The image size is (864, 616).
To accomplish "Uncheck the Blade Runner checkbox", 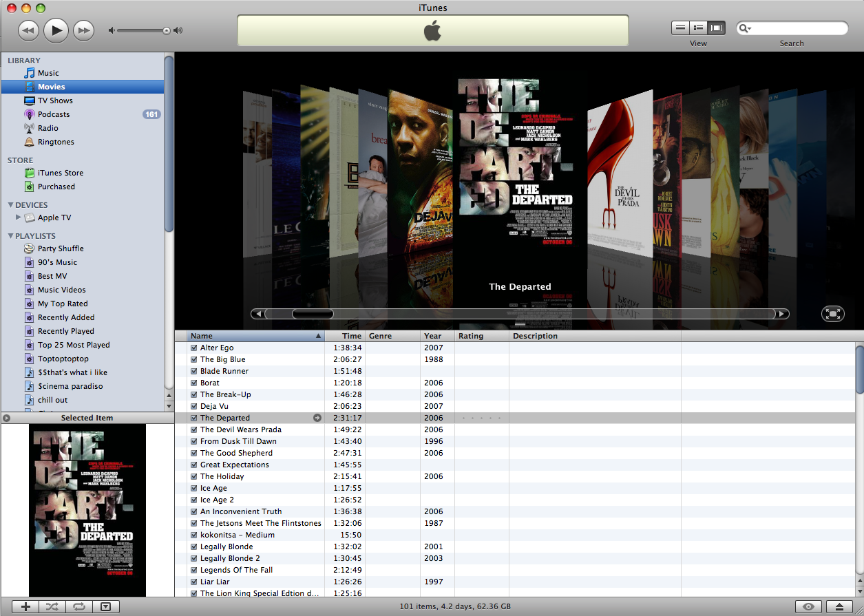I will 194,372.
